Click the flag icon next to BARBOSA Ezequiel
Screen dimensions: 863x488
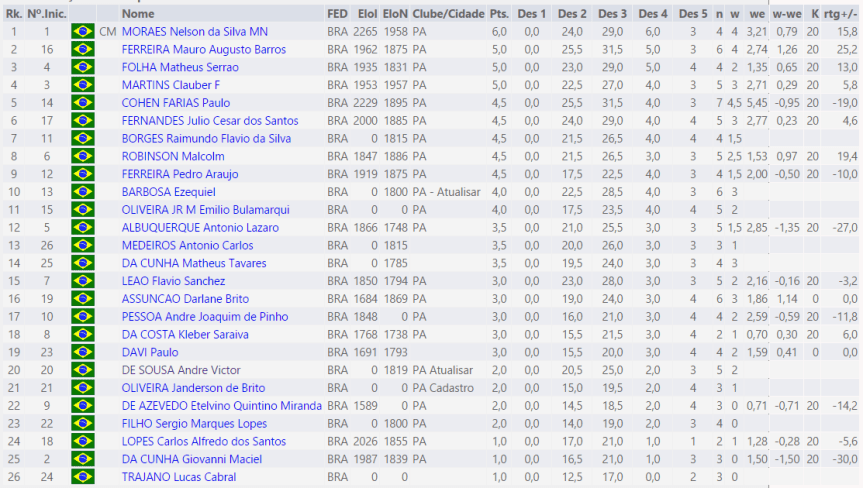point(83,192)
